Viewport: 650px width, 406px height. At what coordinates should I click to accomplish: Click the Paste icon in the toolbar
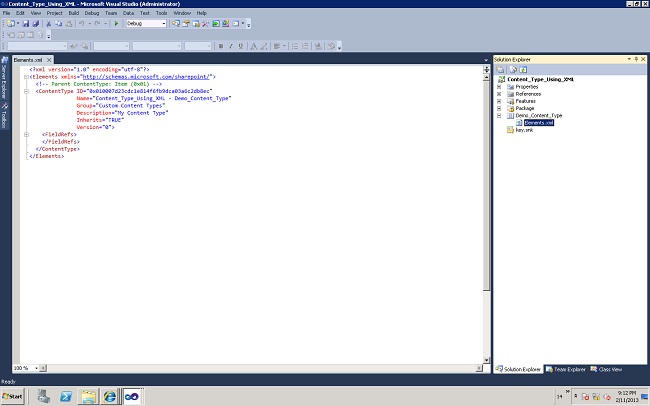point(69,24)
